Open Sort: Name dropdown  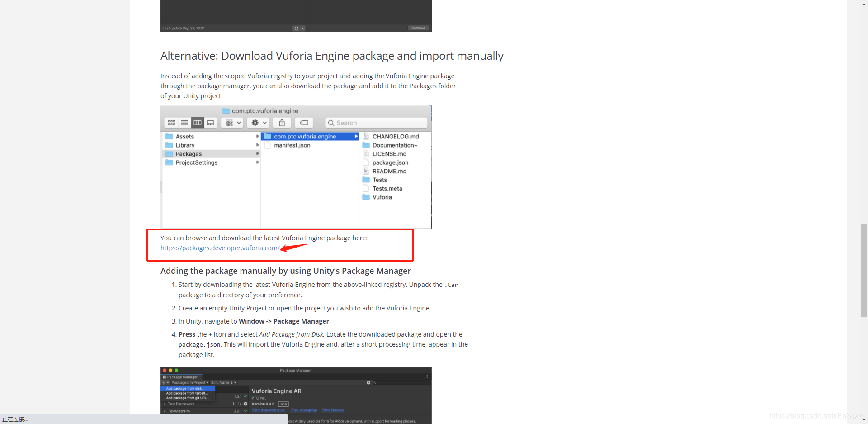click(x=224, y=382)
